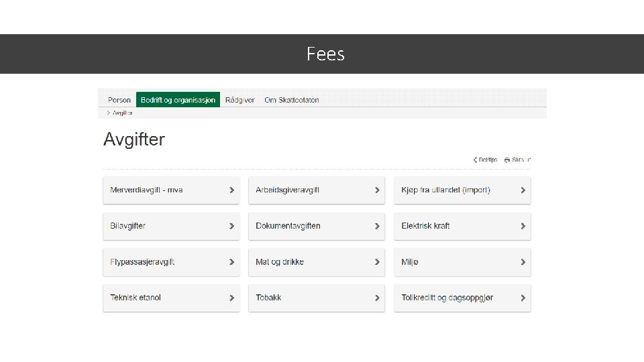The height and width of the screenshot is (362, 644).
Task: Switch to the Person tab
Action: [x=119, y=100]
